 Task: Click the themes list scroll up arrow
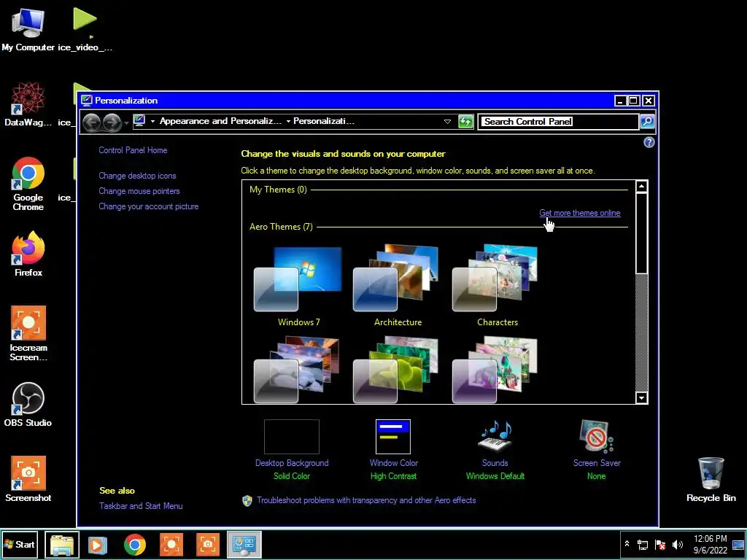(x=642, y=186)
